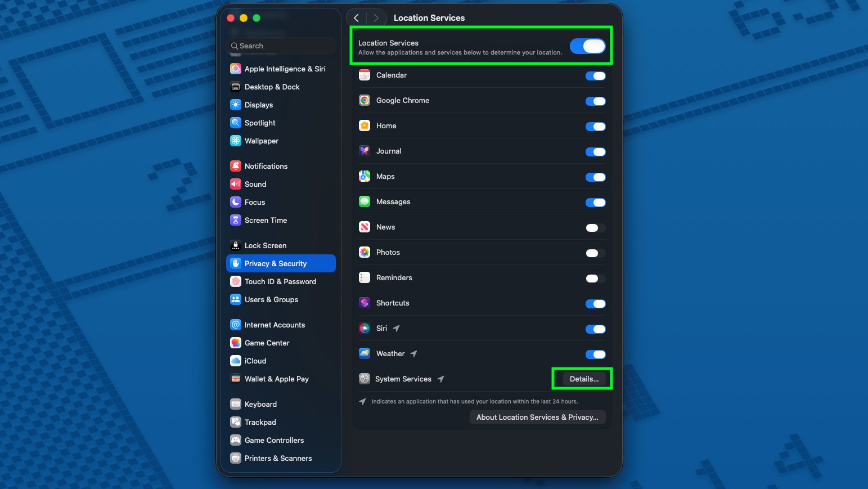Open Wallet & Apple Pay settings
Viewport: 868px width, 489px height.
[281, 379]
